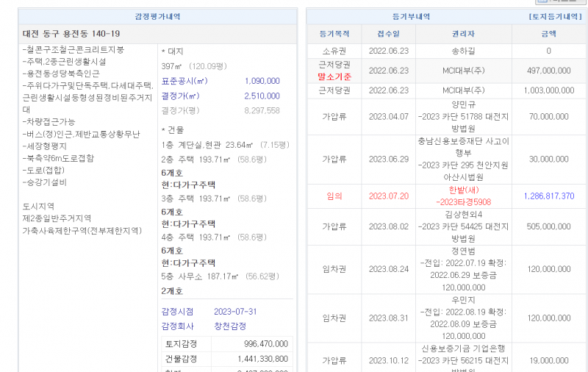Click the 토지감정 value 996,470,000

click(265, 343)
